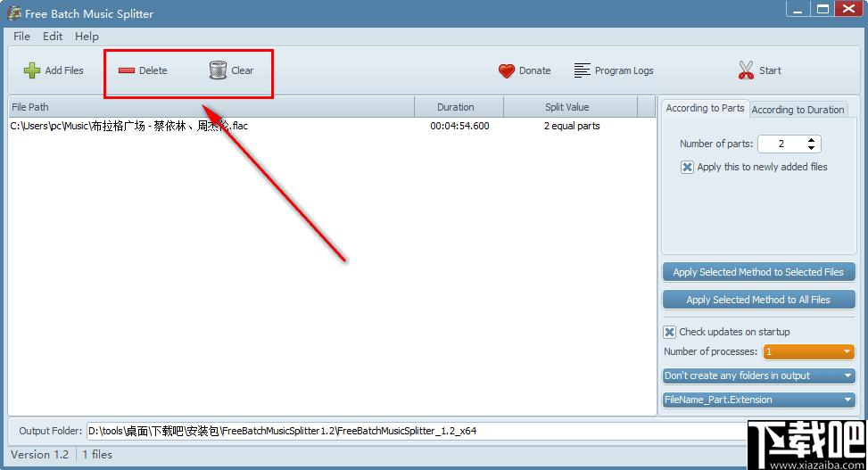Increase the number of parts spinner
Viewport: 868px width, 470px height.
[811, 140]
